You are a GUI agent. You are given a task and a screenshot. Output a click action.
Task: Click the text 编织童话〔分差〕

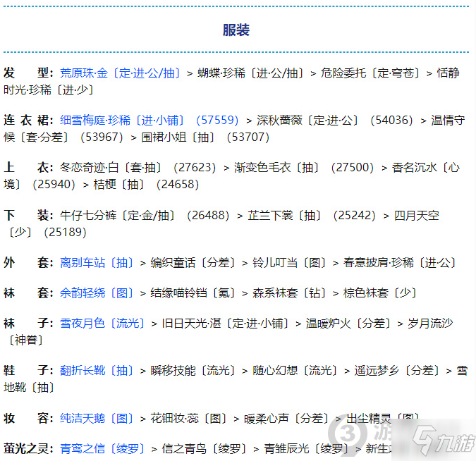pyautogui.click(x=193, y=263)
